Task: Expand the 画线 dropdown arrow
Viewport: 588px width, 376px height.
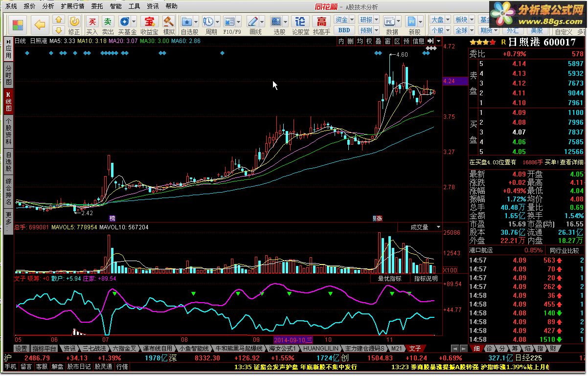Action: point(262,22)
